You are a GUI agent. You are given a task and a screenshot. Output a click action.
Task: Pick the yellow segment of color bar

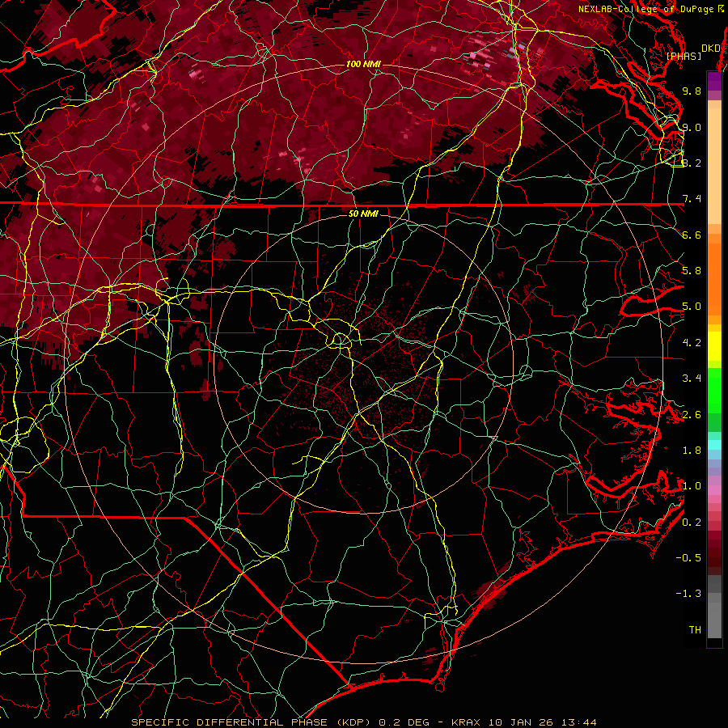pyautogui.click(x=714, y=346)
